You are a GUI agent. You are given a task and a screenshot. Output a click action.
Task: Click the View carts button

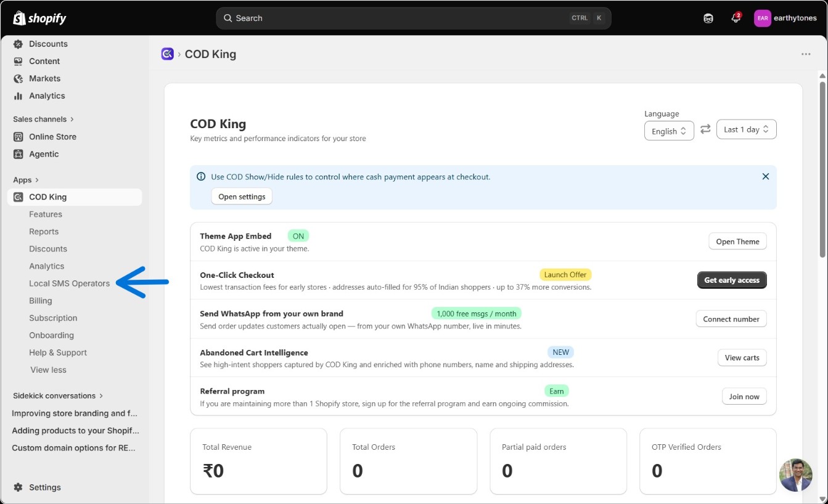coord(742,357)
